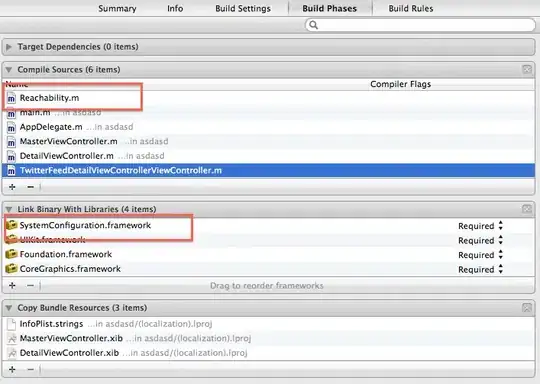The image size is (540, 384).
Task: Delete the Link Binary With Libraries phase
Action: pyautogui.click(x=527, y=209)
